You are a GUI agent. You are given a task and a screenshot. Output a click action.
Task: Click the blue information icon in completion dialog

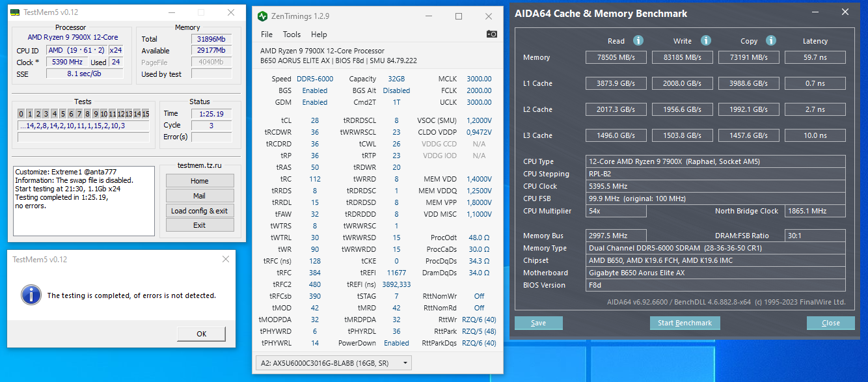click(31, 295)
